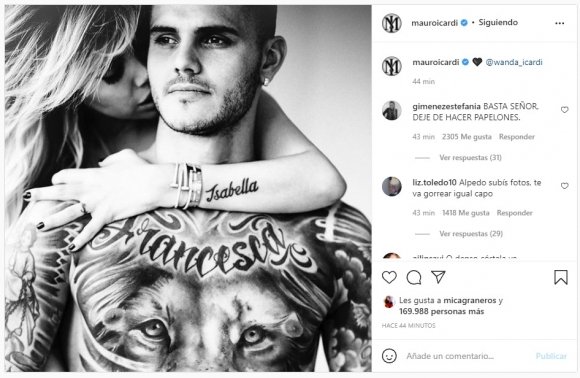Viewport: 580px width, 378px height.
Task: Open 169.988 personas más likes list
Action: (x=441, y=311)
